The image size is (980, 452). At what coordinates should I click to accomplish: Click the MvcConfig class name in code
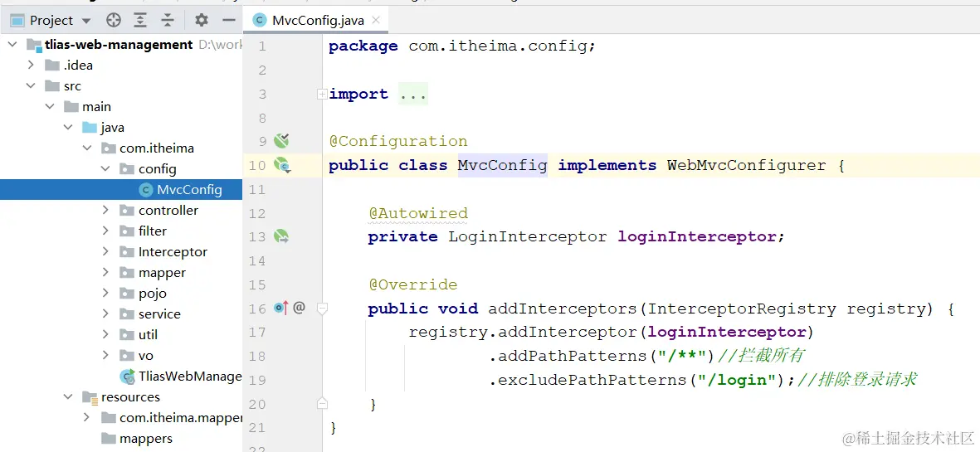pyautogui.click(x=503, y=165)
